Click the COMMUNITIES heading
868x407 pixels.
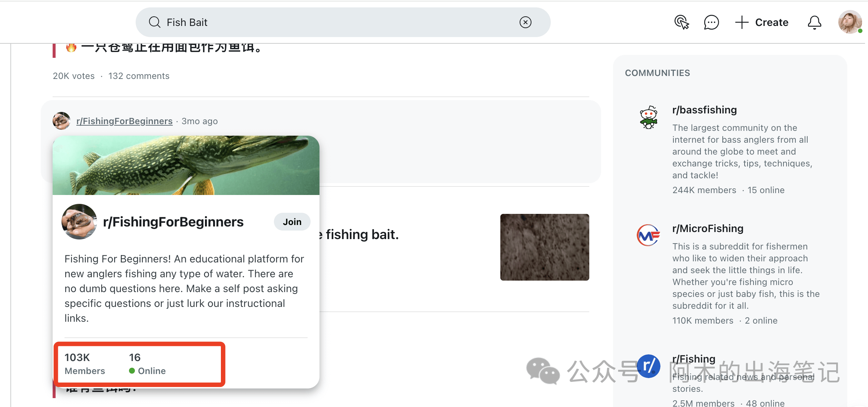657,73
